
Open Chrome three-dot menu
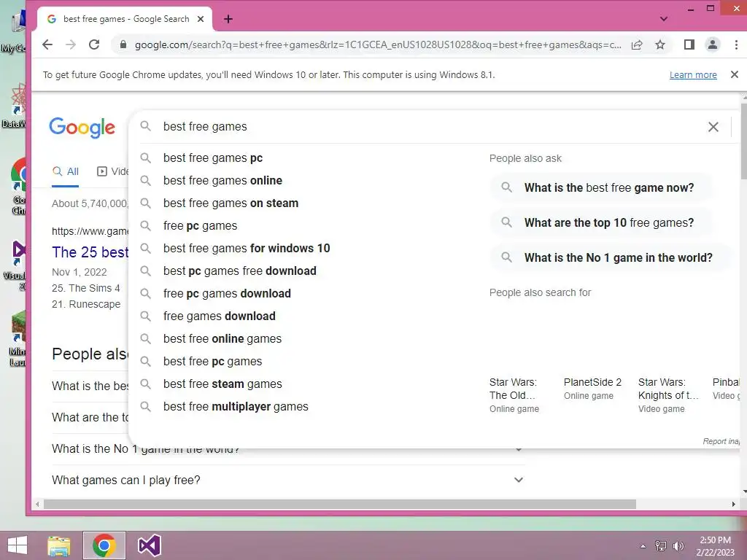point(736,44)
